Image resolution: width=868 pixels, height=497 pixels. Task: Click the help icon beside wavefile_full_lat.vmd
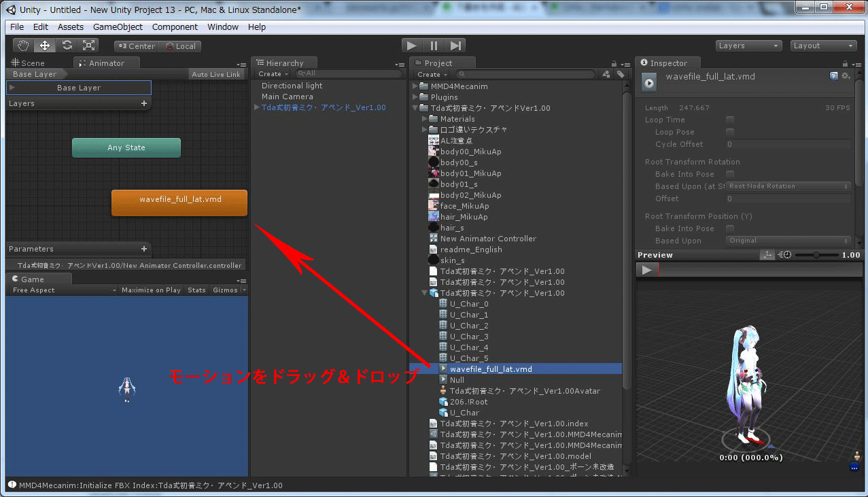pos(835,76)
